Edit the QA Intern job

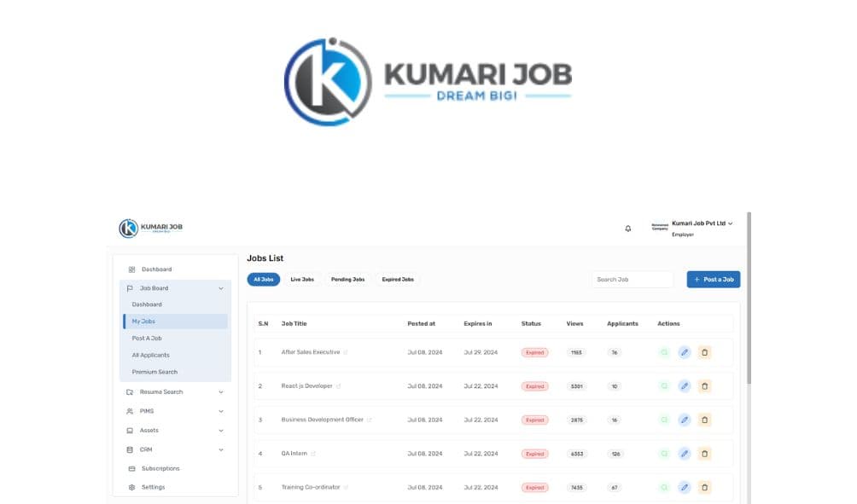click(685, 454)
